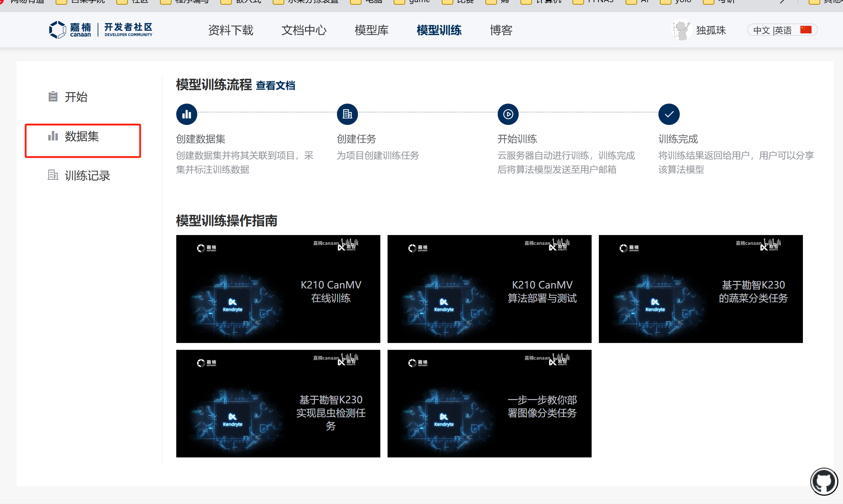Click the create dataset bar-chart step icon

tap(186, 114)
